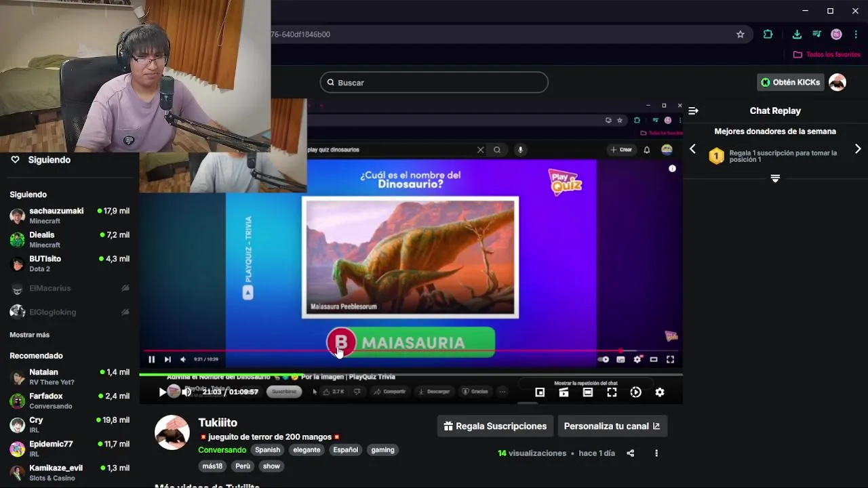This screenshot has height=488, width=868.
Task: Switch embedded YouTube player to theater mode
Action: [x=654, y=359]
